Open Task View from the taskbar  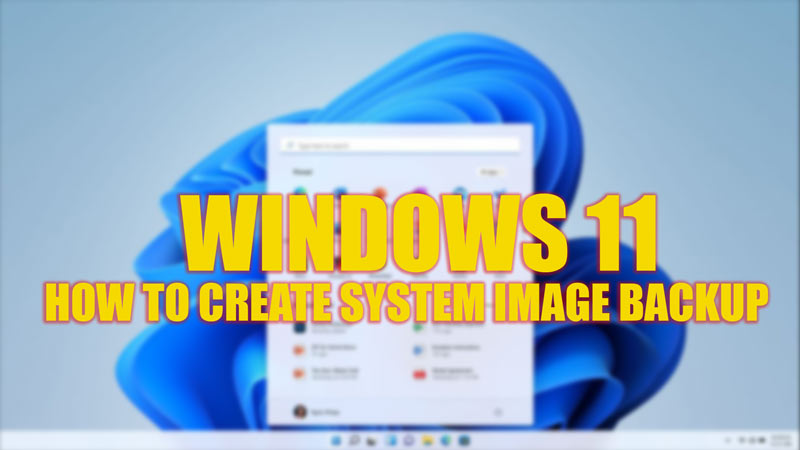[x=372, y=440]
